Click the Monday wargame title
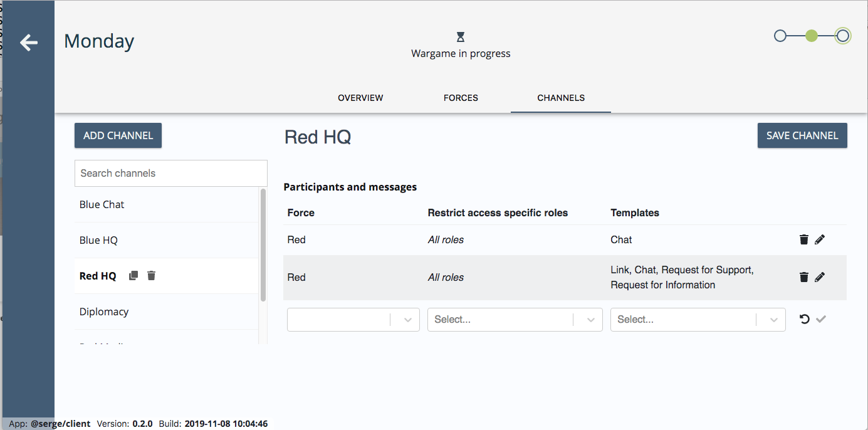Image resolution: width=868 pixels, height=430 pixels. coord(99,41)
